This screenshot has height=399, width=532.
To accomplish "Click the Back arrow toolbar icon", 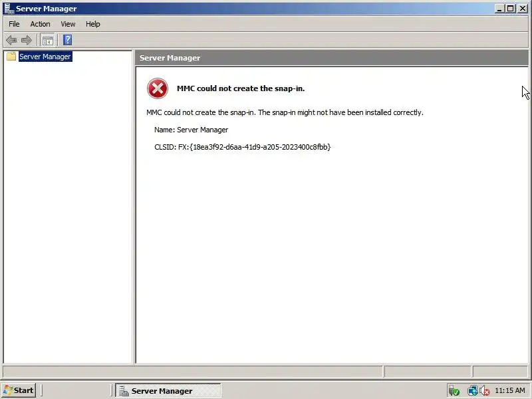I will (11, 40).
